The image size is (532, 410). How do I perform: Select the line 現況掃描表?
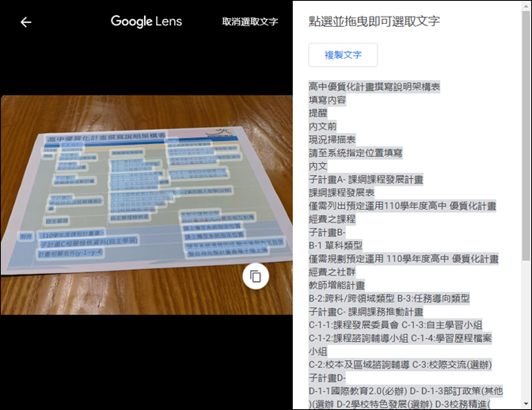tap(332, 140)
